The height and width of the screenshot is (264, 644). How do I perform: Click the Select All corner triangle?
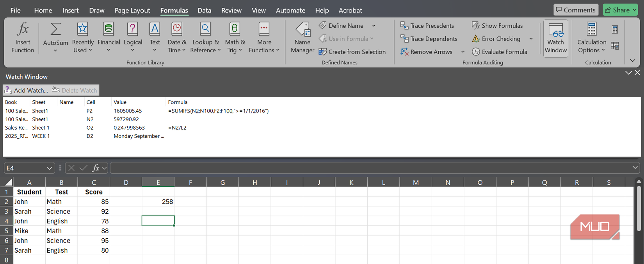[9, 182]
